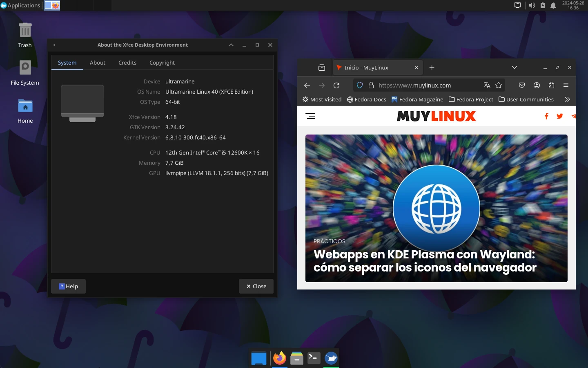Launch Firefox from the dock
This screenshot has height=368, width=588.
pyautogui.click(x=280, y=358)
